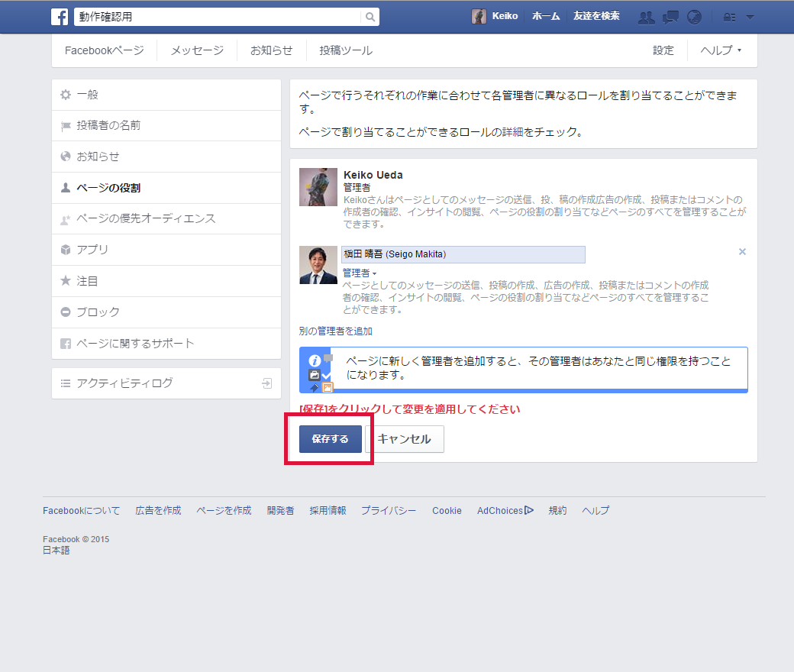This screenshot has width=794, height=672.
Task: Click the search magnifier icon
Action: [370, 17]
